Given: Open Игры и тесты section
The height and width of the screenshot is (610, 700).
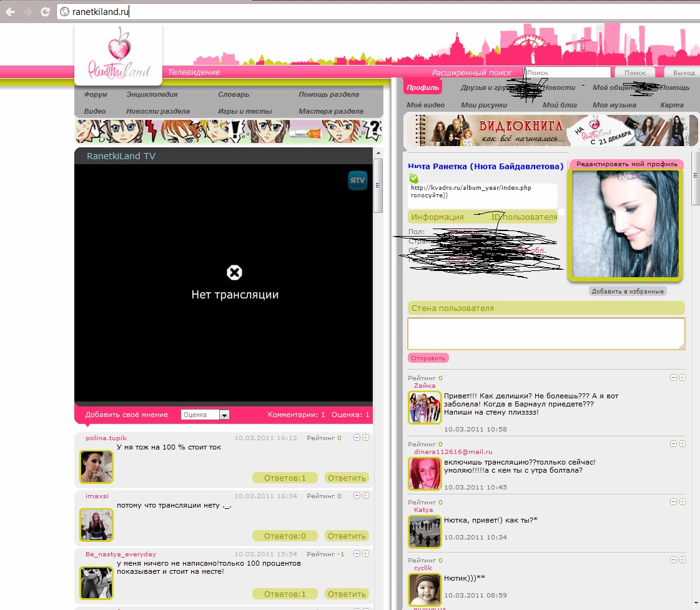Looking at the screenshot, I should click(x=245, y=111).
